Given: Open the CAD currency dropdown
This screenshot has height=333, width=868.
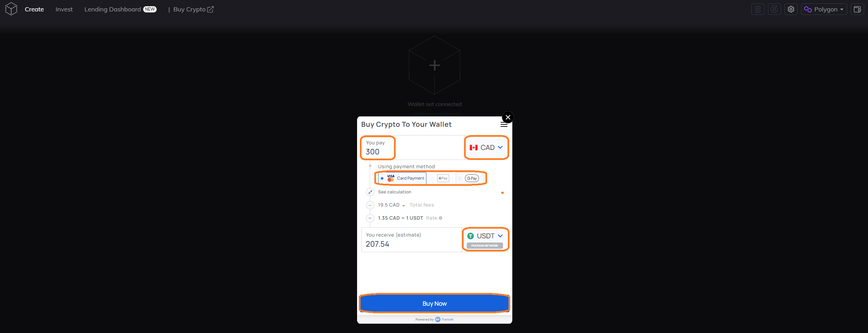Looking at the screenshot, I should (x=486, y=148).
